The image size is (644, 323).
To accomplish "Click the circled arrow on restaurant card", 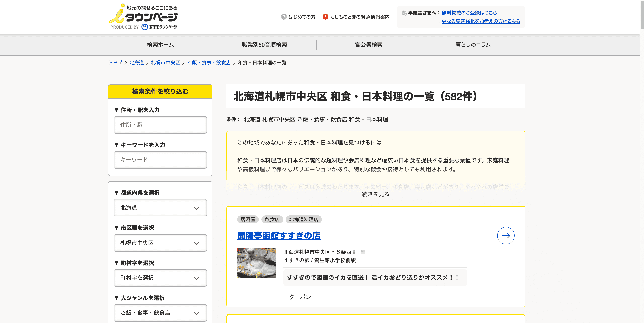I will [505, 235].
